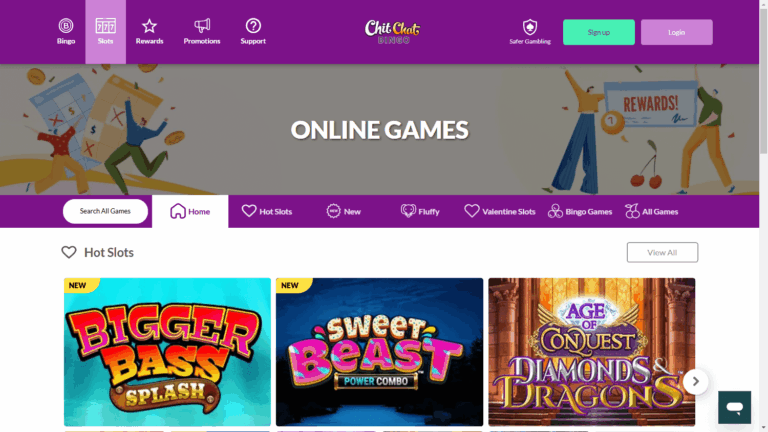Click the Hot Slots heart icon heading
This screenshot has height=432, width=768.
click(x=69, y=252)
